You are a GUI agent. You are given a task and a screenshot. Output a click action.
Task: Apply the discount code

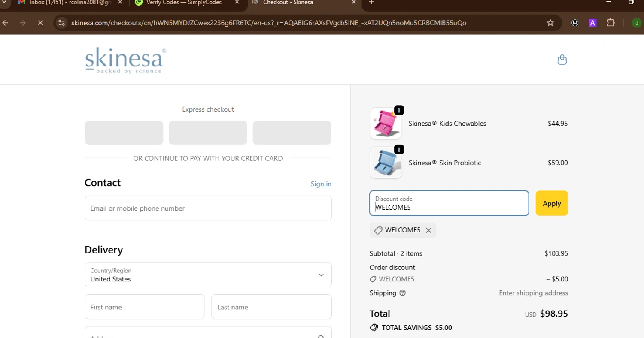click(552, 203)
